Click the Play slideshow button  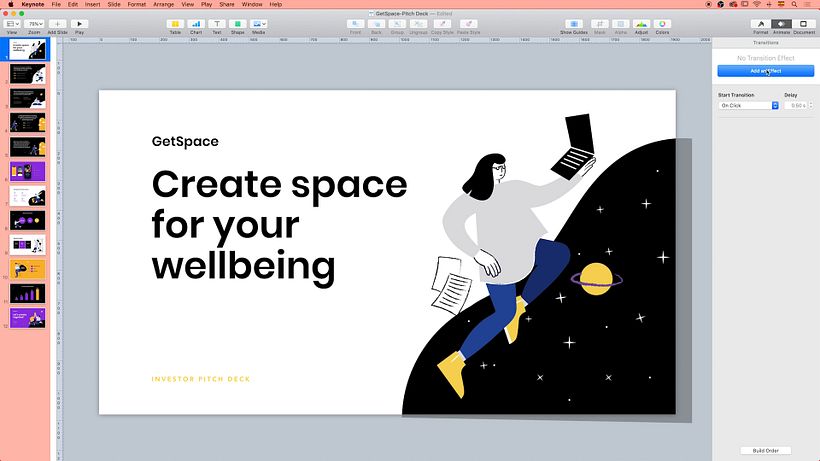tap(80, 23)
